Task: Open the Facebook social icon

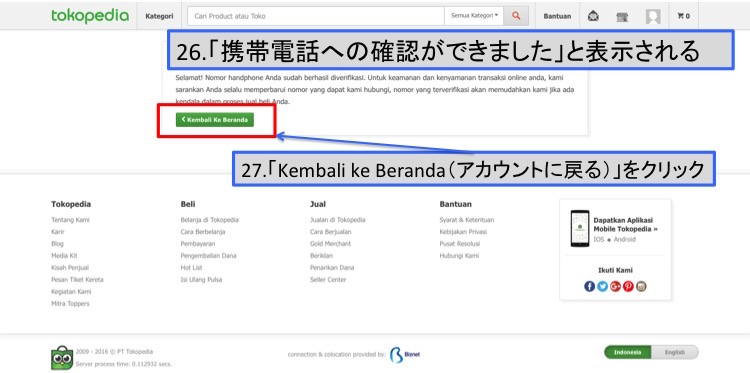Action: coord(589,286)
